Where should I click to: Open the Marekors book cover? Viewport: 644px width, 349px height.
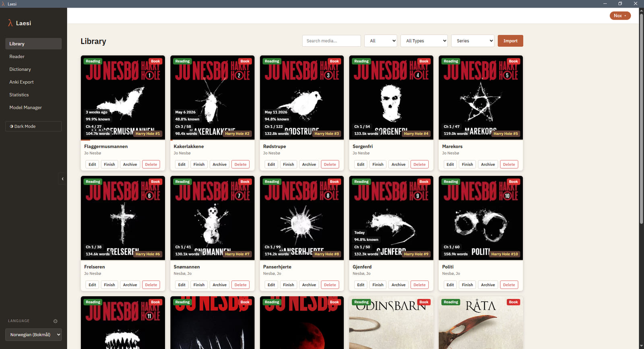coord(481,97)
